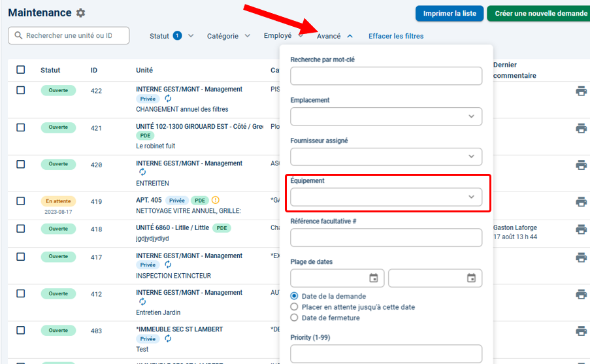Sort by Unité column header
The image size is (590, 364).
144,70
